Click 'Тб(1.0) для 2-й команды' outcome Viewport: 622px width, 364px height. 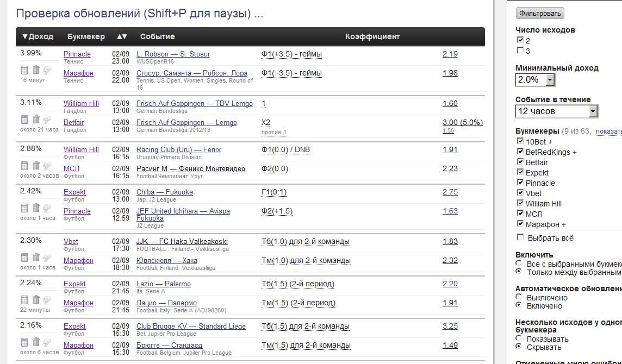[306, 241]
